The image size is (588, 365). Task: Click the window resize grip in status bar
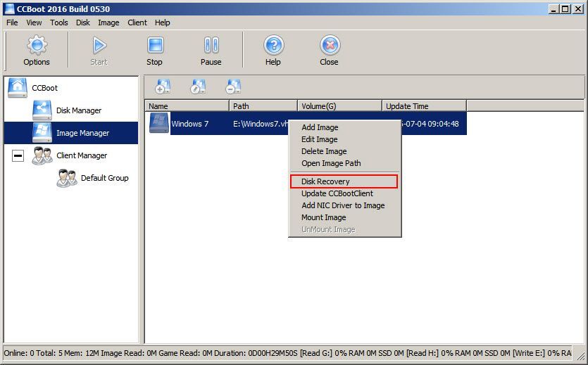[x=580, y=356]
